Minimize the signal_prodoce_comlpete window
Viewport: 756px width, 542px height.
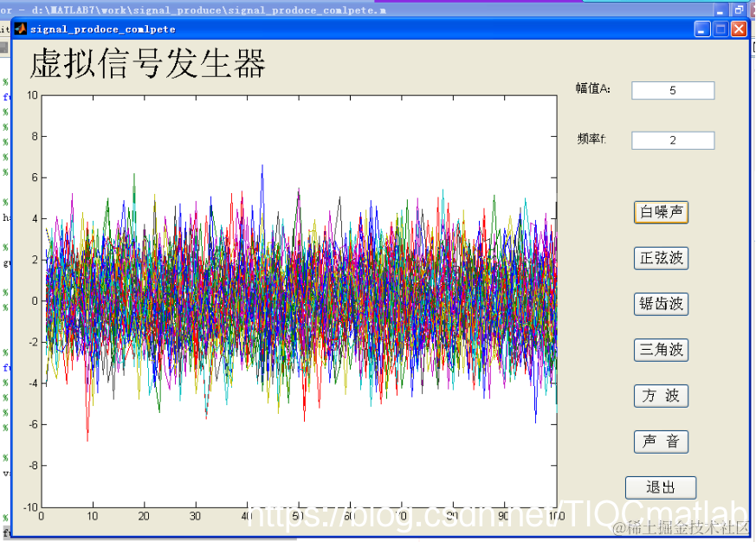click(702, 29)
